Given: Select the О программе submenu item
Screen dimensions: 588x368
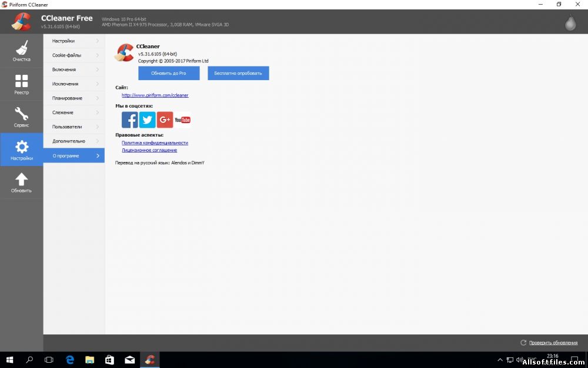Looking at the screenshot, I should click(74, 155).
